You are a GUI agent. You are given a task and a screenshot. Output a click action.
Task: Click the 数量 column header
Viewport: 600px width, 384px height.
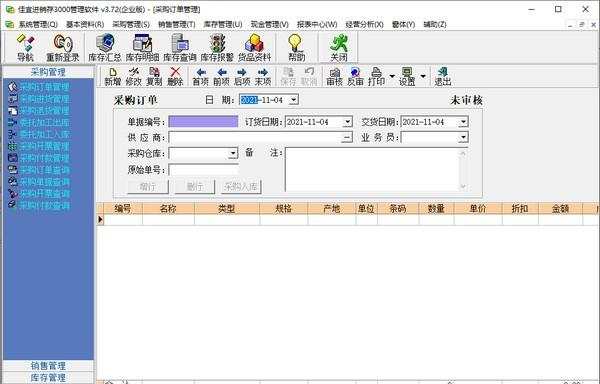(x=436, y=208)
